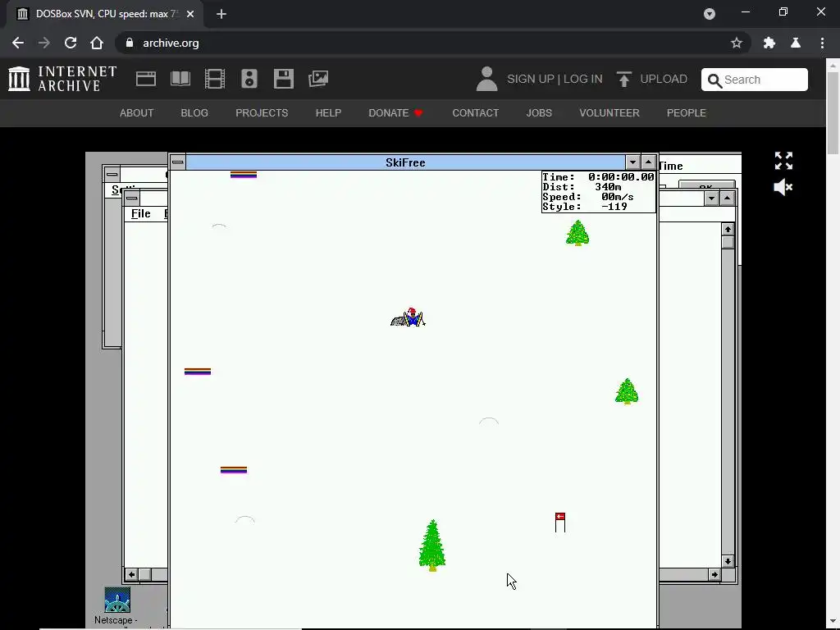Screen dimensions: 840x630
Task: Open the Software floppy disk icon
Action: [x=283, y=79]
